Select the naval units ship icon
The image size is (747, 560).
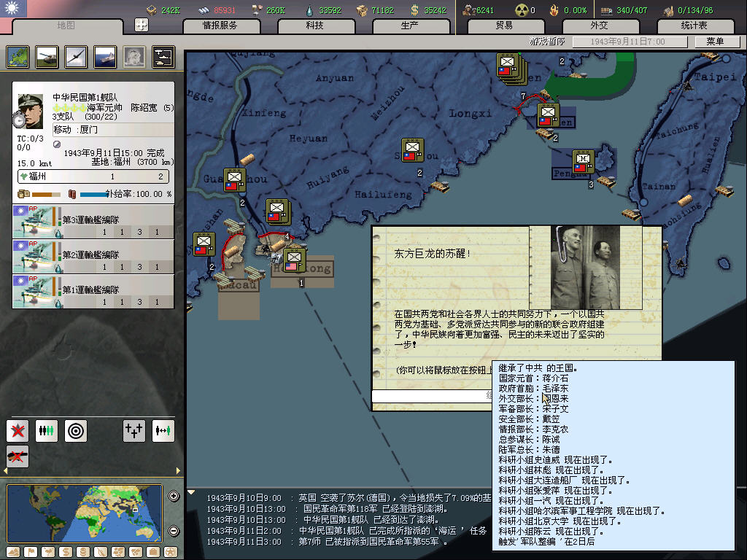pos(105,57)
